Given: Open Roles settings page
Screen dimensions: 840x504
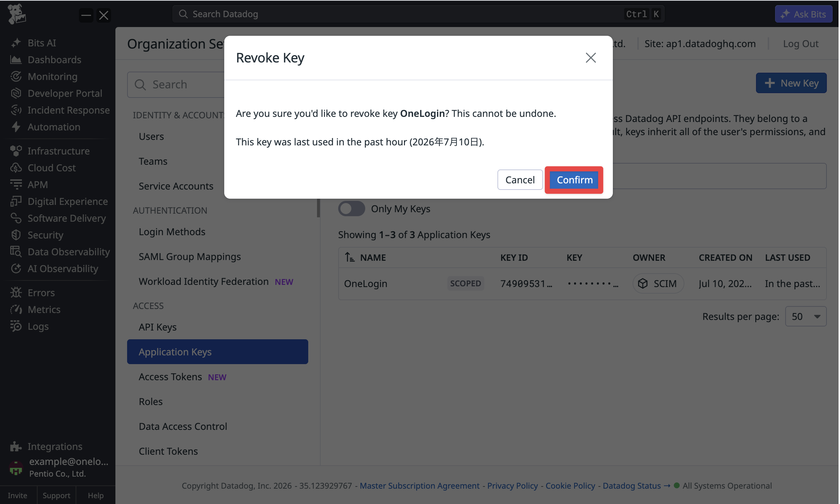Looking at the screenshot, I should coord(151,401).
